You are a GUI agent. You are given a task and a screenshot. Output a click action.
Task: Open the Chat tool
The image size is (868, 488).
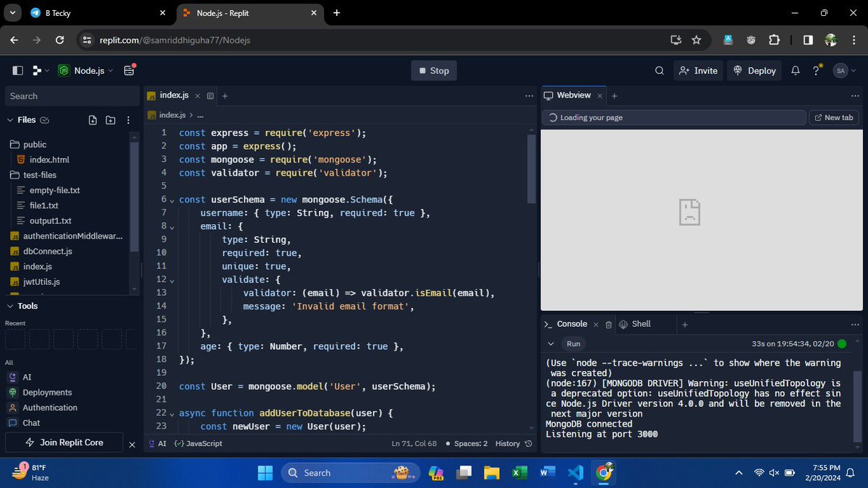coord(31,423)
